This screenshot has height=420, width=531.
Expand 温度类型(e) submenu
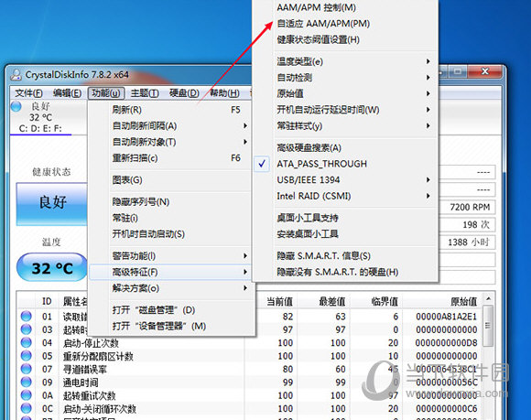click(345, 61)
